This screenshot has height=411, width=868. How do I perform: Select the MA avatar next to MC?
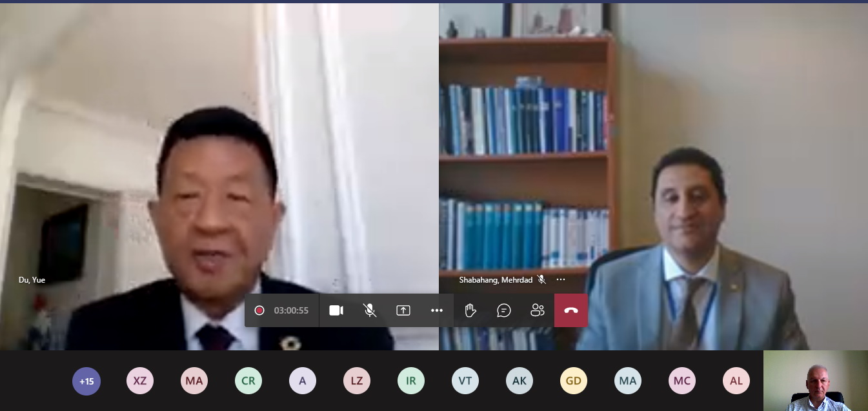pyautogui.click(x=629, y=381)
